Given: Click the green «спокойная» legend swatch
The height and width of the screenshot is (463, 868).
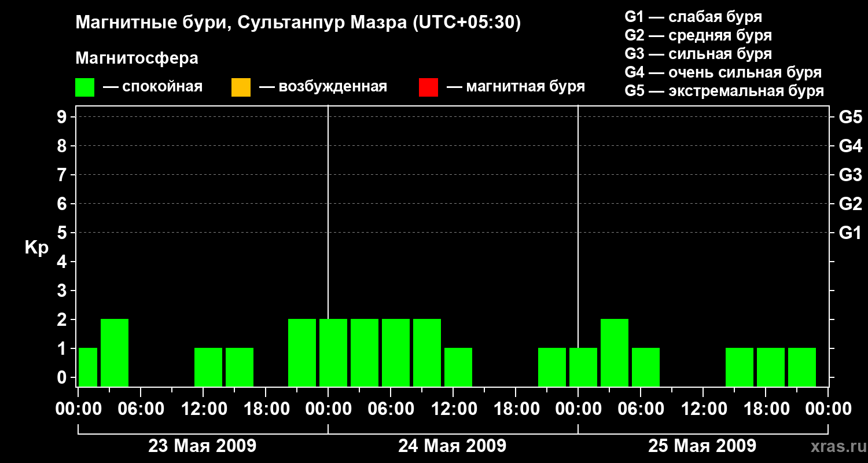Looking at the screenshot, I should tap(84, 87).
